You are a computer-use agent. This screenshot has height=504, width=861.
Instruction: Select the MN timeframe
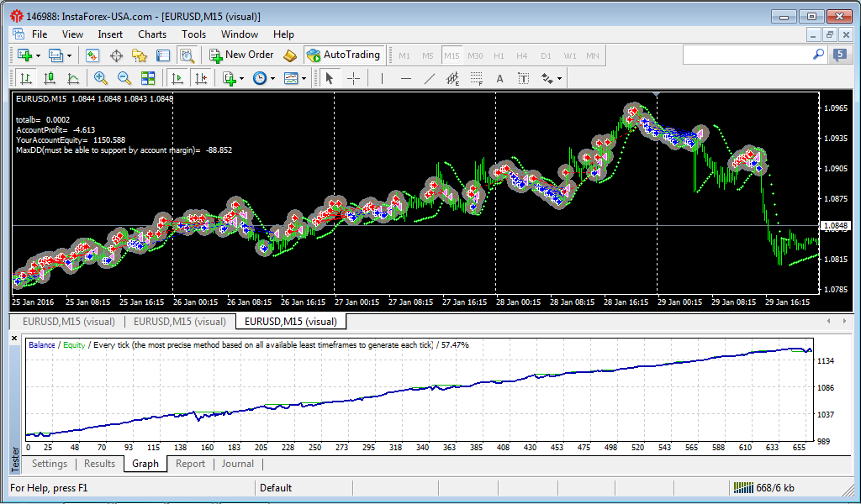[593, 55]
